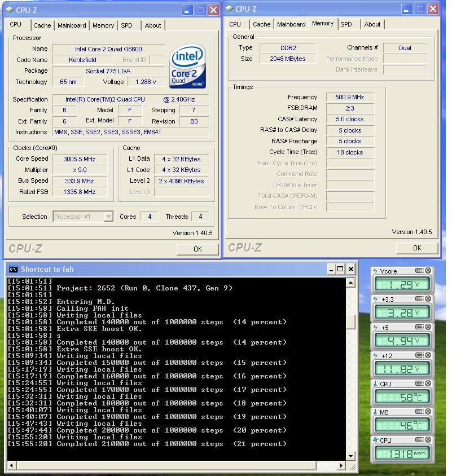Click the Core Speed value 3005.5 MHz

80,159
